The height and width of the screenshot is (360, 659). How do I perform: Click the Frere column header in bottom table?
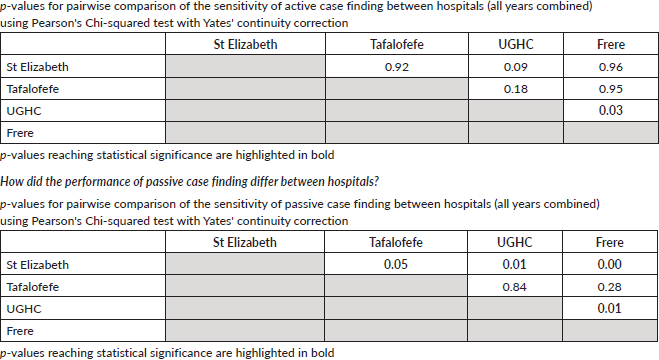coord(609,242)
